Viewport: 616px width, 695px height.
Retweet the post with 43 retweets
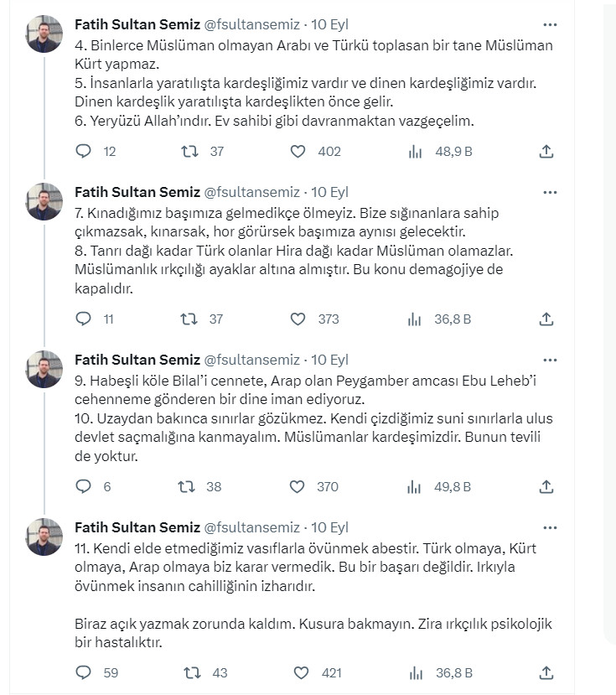click(x=190, y=672)
